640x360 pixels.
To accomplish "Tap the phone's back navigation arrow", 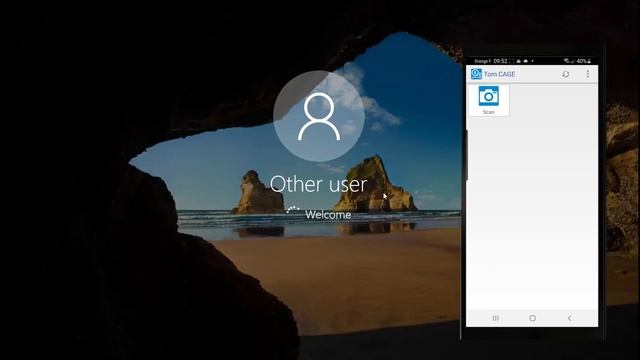I will (569, 318).
